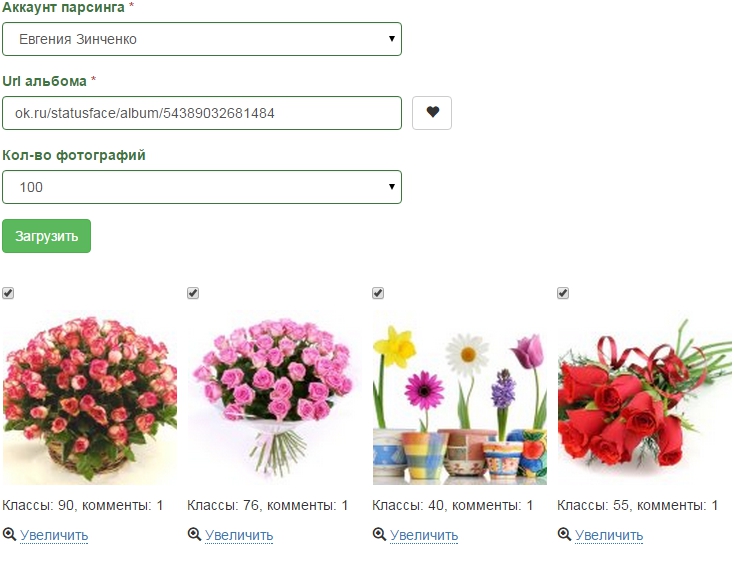The image size is (734, 562).
Task: Focus the Url альбома input field
Action: 202,113
